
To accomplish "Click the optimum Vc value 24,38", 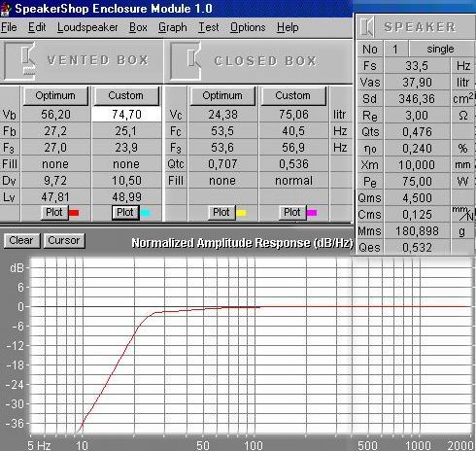I will [x=222, y=115].
